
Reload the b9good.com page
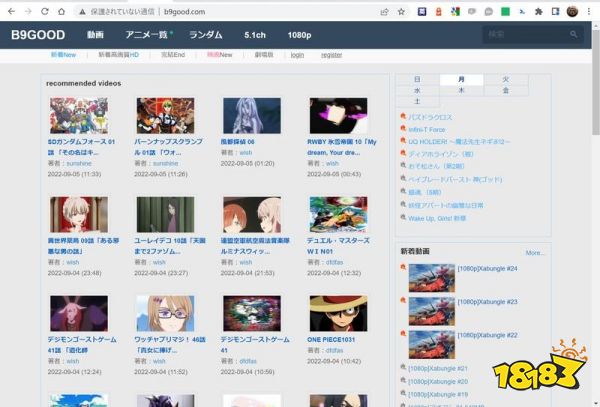(45, 11)
